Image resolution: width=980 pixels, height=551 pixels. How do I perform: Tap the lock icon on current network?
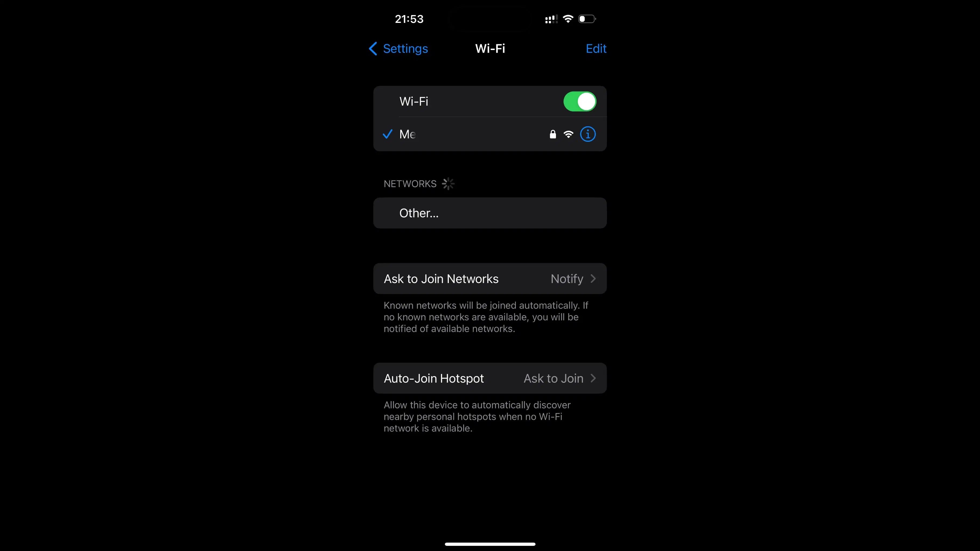click(553, 134)
